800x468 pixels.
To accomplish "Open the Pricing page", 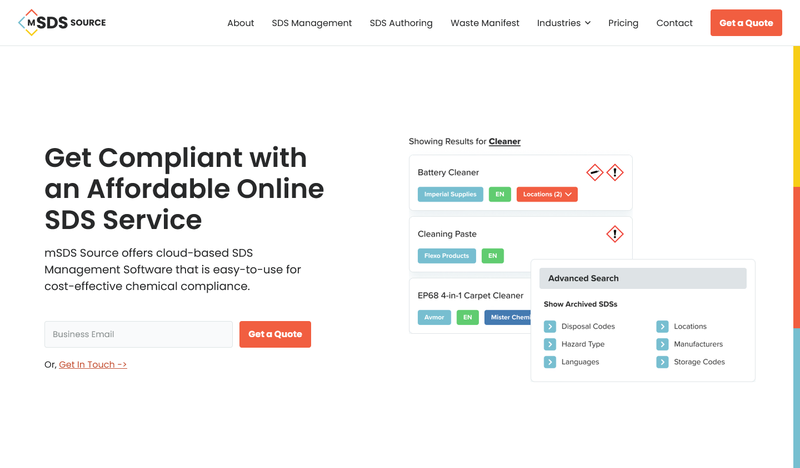I will pyautogui.click(x=623, y=23).
